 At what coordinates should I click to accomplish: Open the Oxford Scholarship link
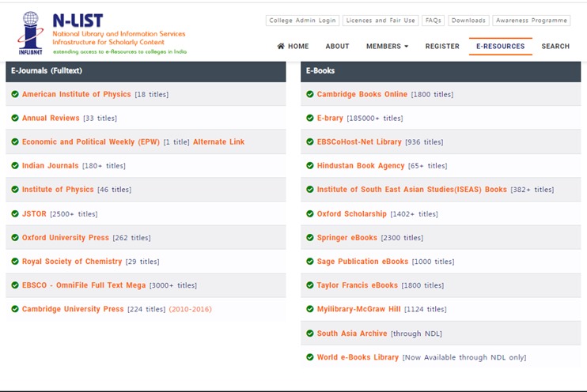click(351, 213)
